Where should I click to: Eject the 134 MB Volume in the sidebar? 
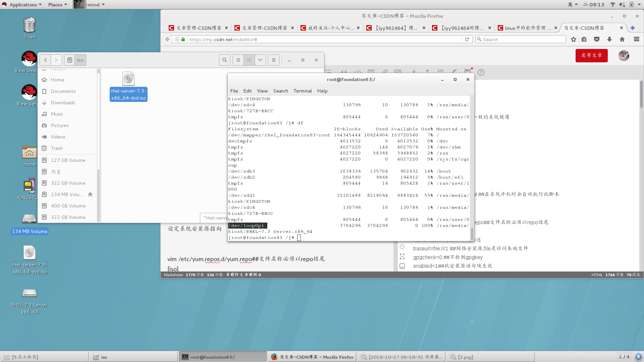pos(90,194)
